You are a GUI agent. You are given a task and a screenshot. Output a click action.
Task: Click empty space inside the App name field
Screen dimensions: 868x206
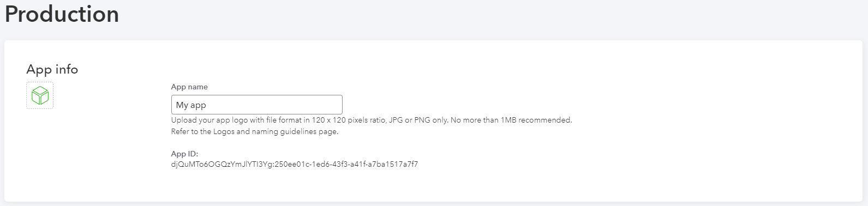click(x=284, y=105)
